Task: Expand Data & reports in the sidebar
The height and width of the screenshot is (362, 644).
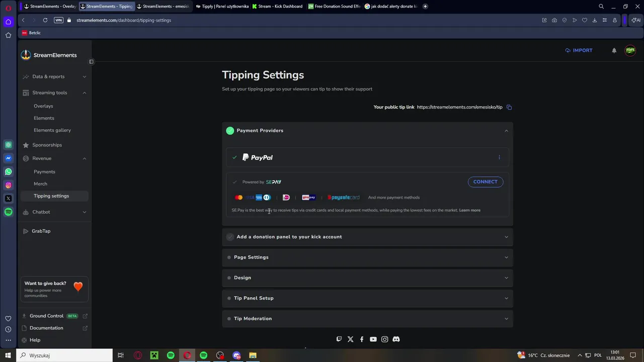Action: point(54,76)
